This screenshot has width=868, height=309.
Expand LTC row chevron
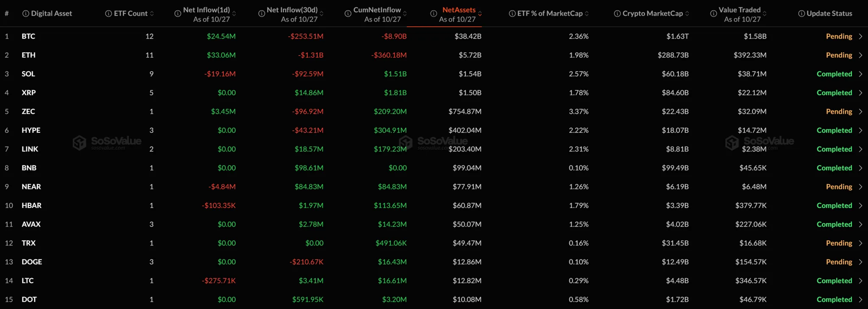coord(860,281)
